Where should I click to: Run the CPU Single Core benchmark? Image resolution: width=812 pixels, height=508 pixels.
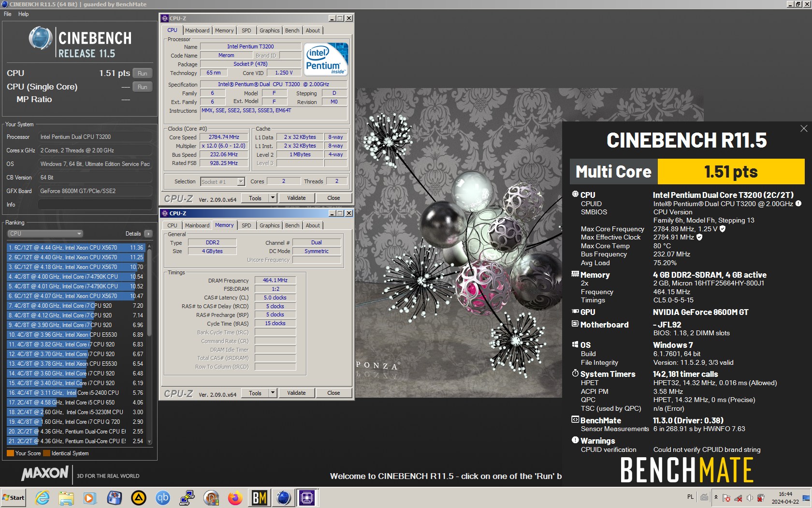pyautogui.click(x=142, y=87)
